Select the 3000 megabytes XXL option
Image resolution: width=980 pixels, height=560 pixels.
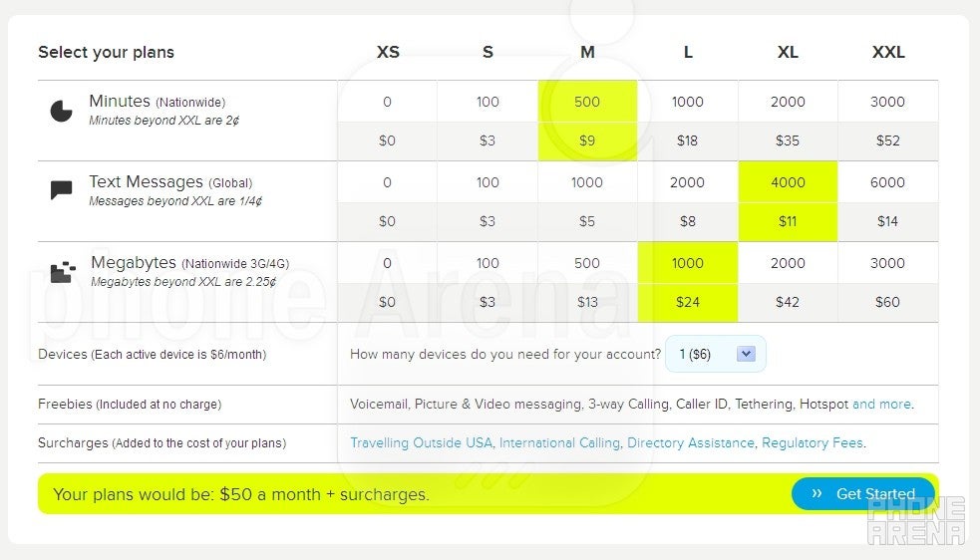pos(887,263)
